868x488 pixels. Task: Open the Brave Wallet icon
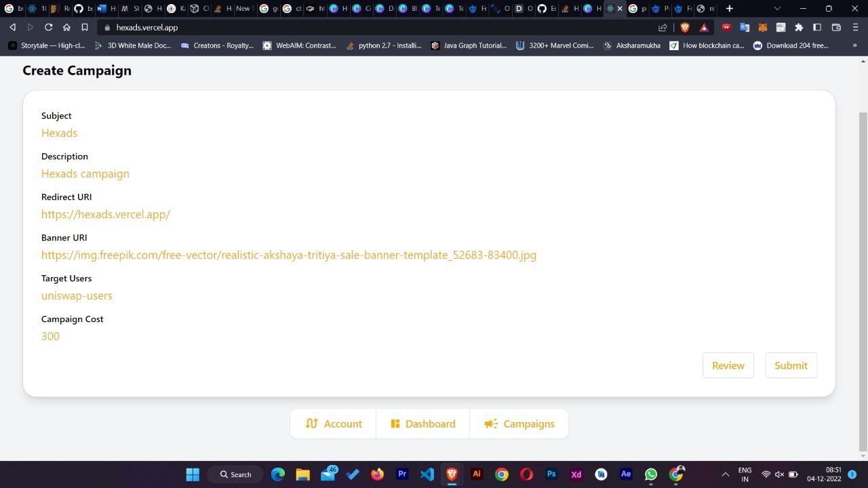[x=836, y=27]
